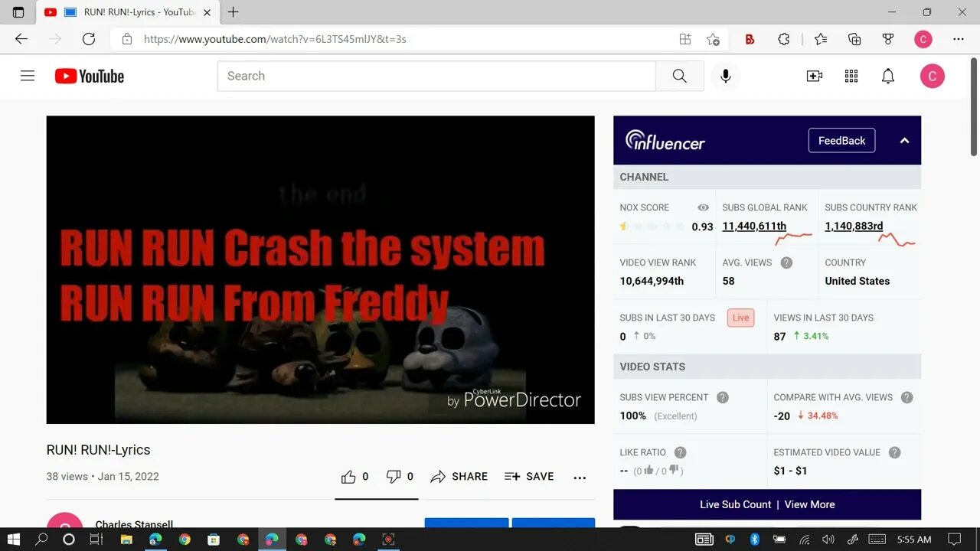Close the RUN! RUN!-Lyrics tab
Viewport: 980px width, 551px height.
click(207, 12)
